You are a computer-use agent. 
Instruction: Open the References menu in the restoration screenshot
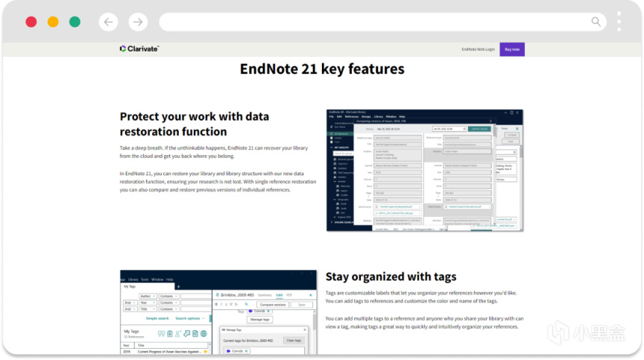click(352, 116)
